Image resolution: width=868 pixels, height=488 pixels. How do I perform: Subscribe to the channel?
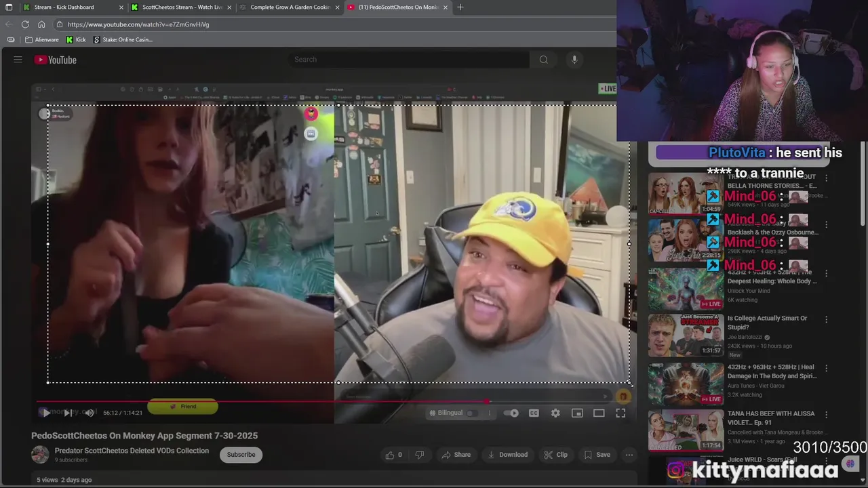coord(241,455)
